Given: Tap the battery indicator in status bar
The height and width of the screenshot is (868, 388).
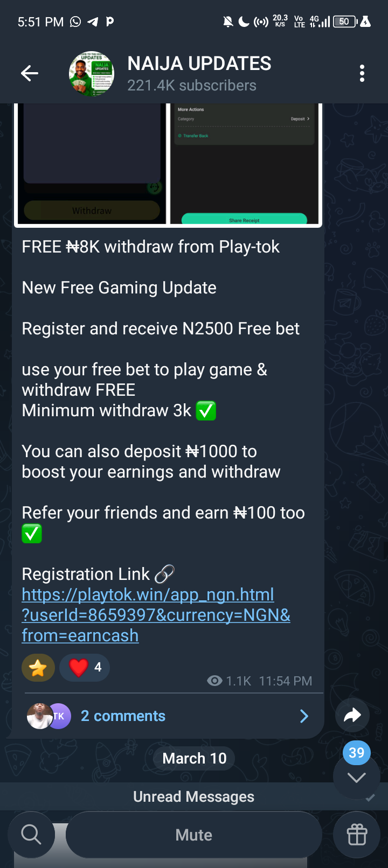Looking at the screenshot, I should coord(345,22).
